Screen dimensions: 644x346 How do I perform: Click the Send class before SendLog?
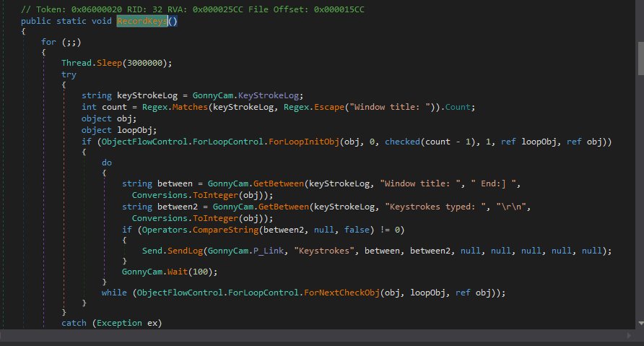pyautogui.click(x=152, y=251)
